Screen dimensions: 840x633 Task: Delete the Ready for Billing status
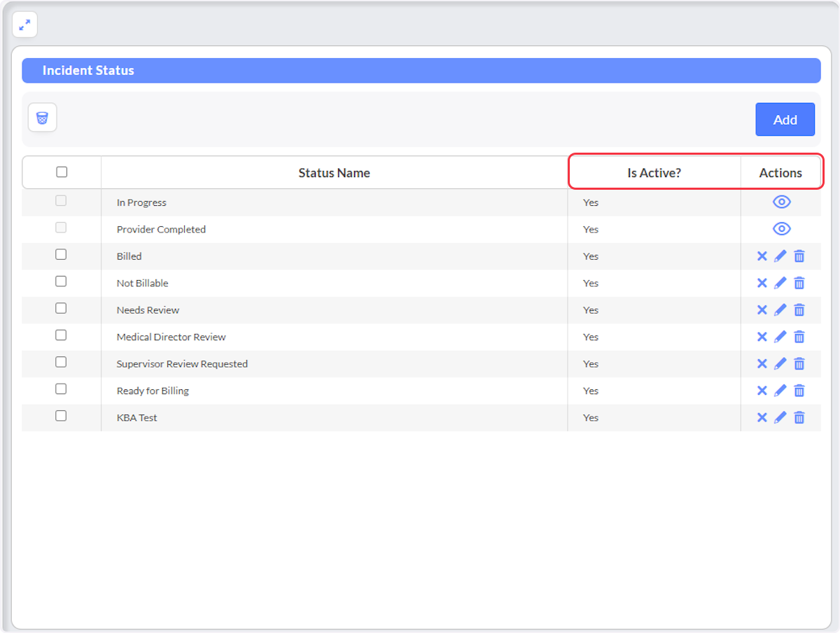tap(799, 391)
